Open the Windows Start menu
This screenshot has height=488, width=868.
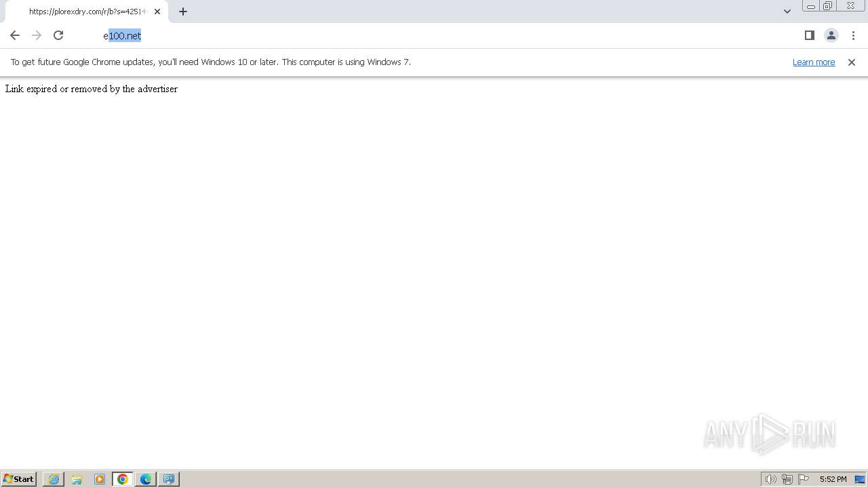pyautogui.click(x=19, y=479)
